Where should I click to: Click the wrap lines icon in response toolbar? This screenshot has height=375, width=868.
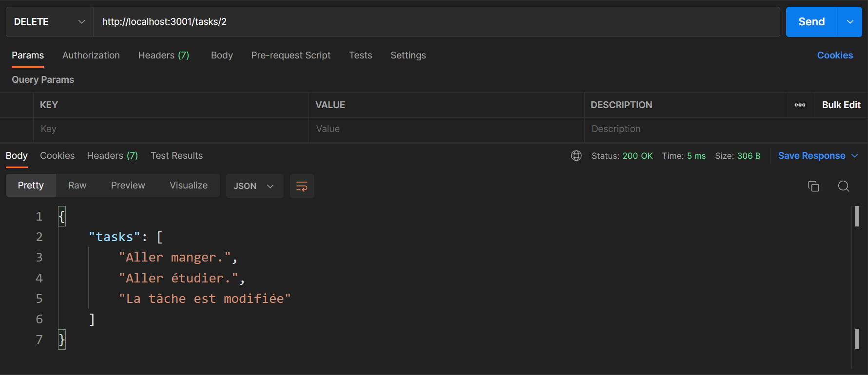[x=302, y=186]
